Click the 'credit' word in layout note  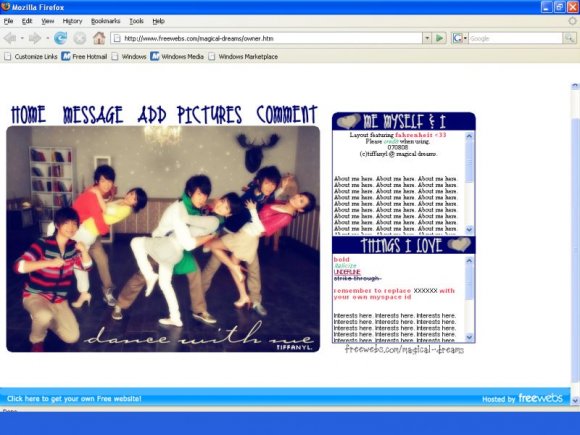coord(391,141)
